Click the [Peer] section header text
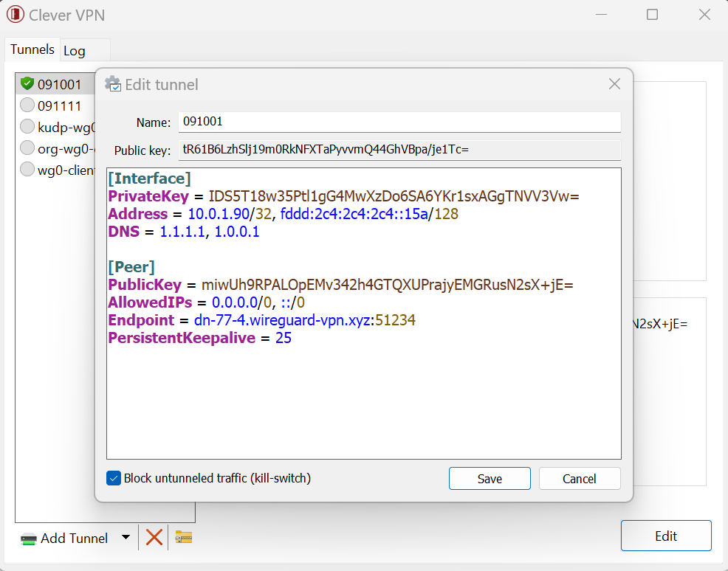 coord(131,267)
